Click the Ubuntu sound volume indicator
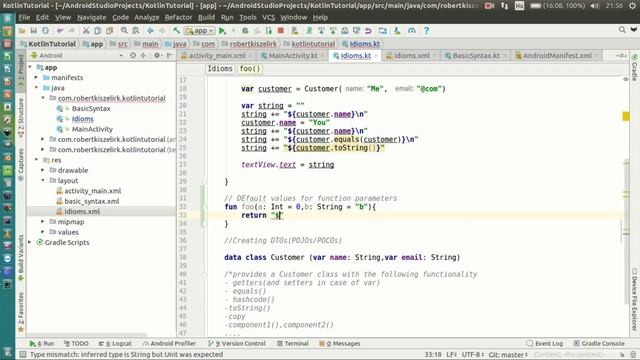Image resolution: width=640 pixels, height=360 pixels. pos(595,6)
